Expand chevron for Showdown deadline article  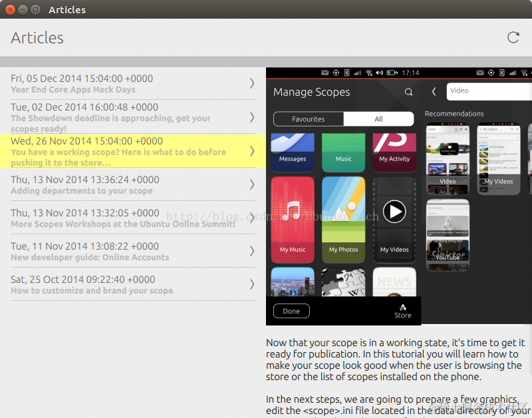(x=252, y=117)
